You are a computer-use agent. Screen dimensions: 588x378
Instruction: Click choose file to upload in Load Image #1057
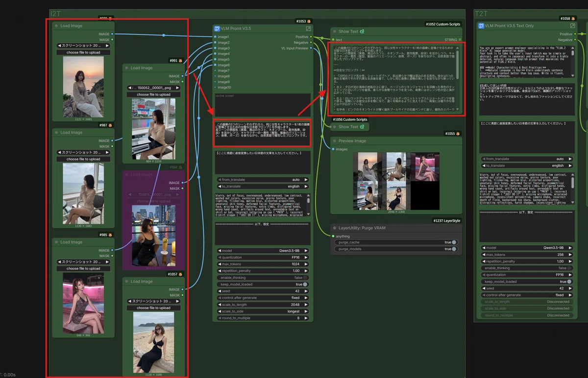154,308
